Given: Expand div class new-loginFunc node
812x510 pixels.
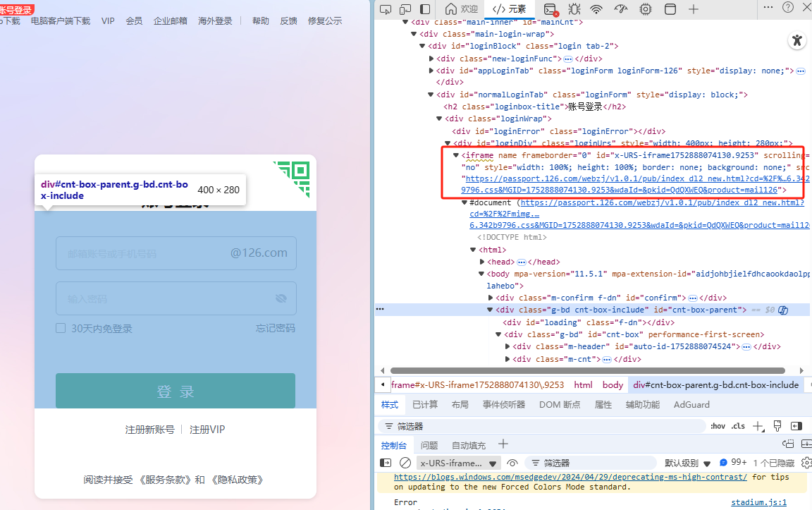Looking at the screenshot, I should tap(431, 59).
